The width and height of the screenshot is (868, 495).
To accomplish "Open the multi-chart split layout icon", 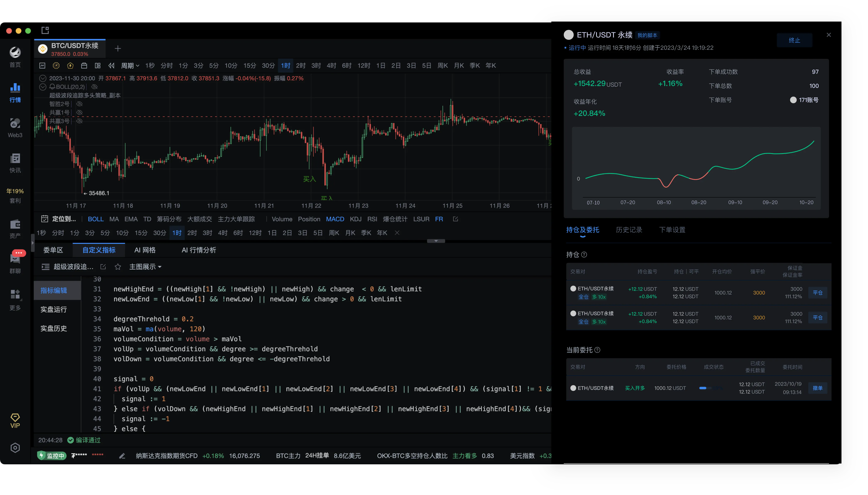I will [98, 65].
